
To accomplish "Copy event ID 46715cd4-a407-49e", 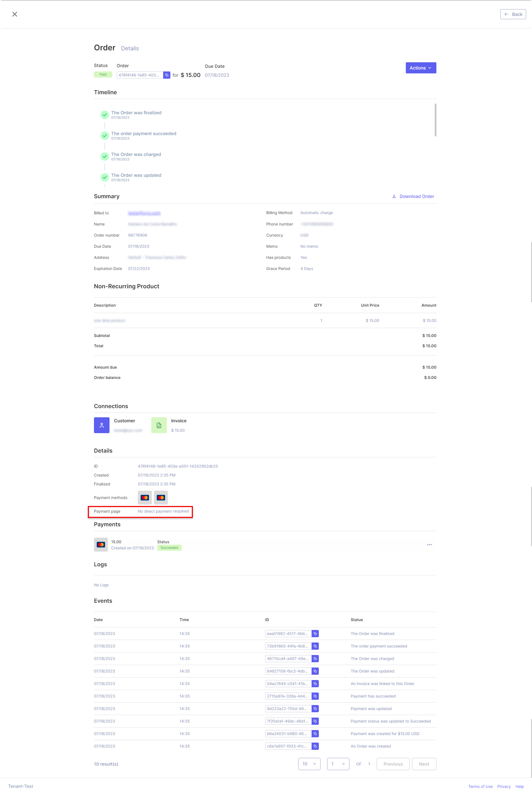I will (315, 659).
